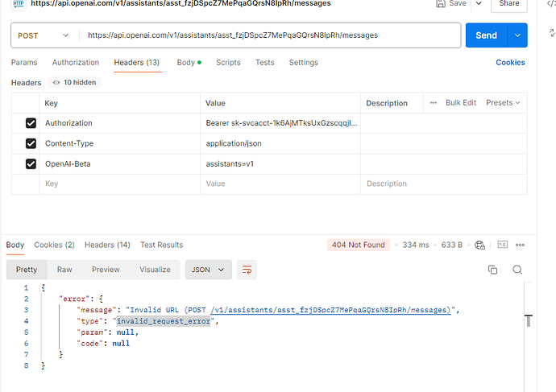This screenshot has height=392, width=556.
Task: Click the Bearer token value cell
Action: tap(280, 123)
